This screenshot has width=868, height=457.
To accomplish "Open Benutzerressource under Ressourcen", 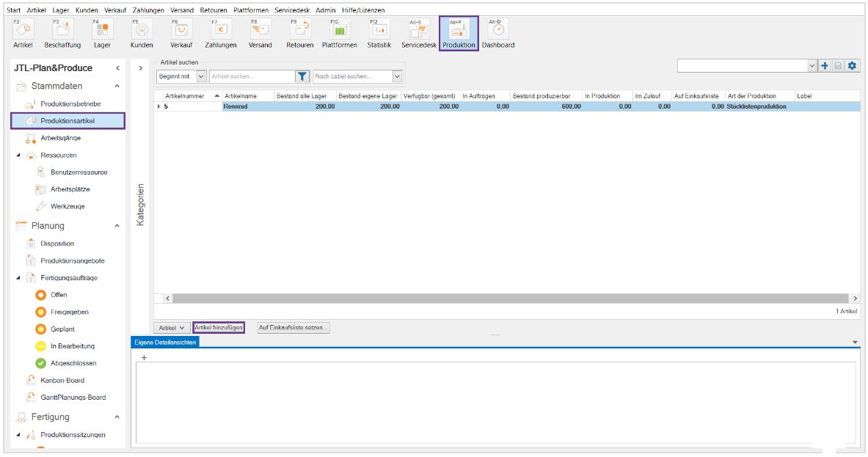I will [x=79, y=172].
